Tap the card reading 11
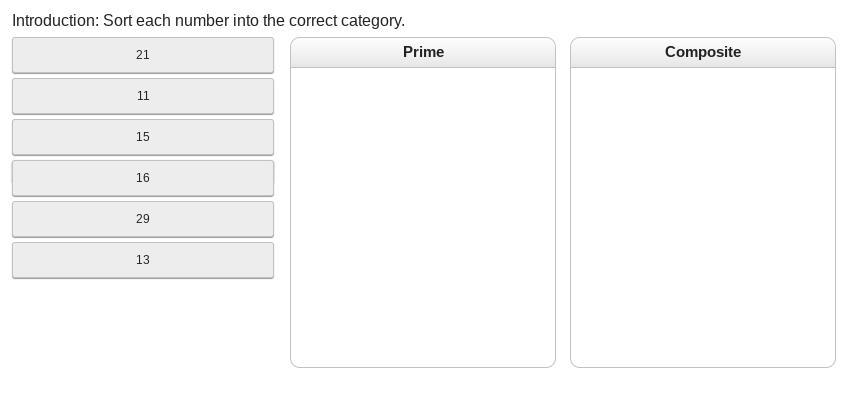 143,96
